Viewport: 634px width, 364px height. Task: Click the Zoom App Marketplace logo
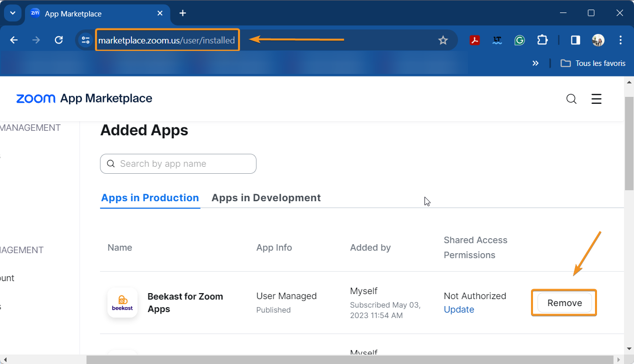pos(84,98)
